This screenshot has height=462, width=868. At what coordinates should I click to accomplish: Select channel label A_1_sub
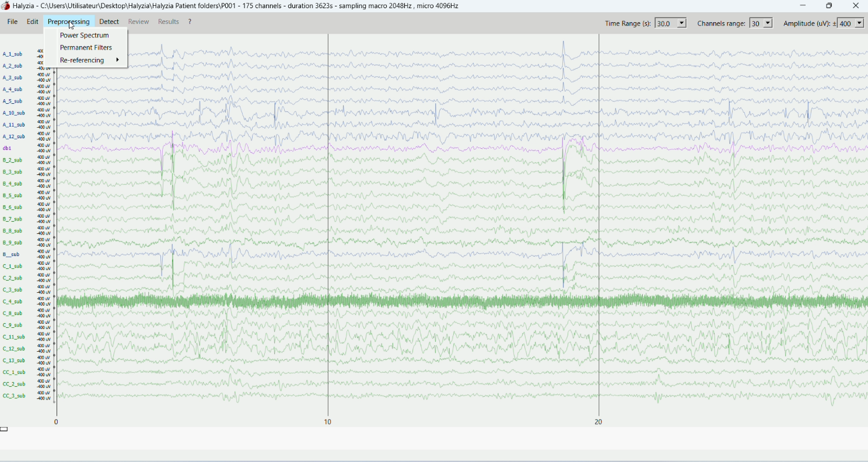coord(12,54)
